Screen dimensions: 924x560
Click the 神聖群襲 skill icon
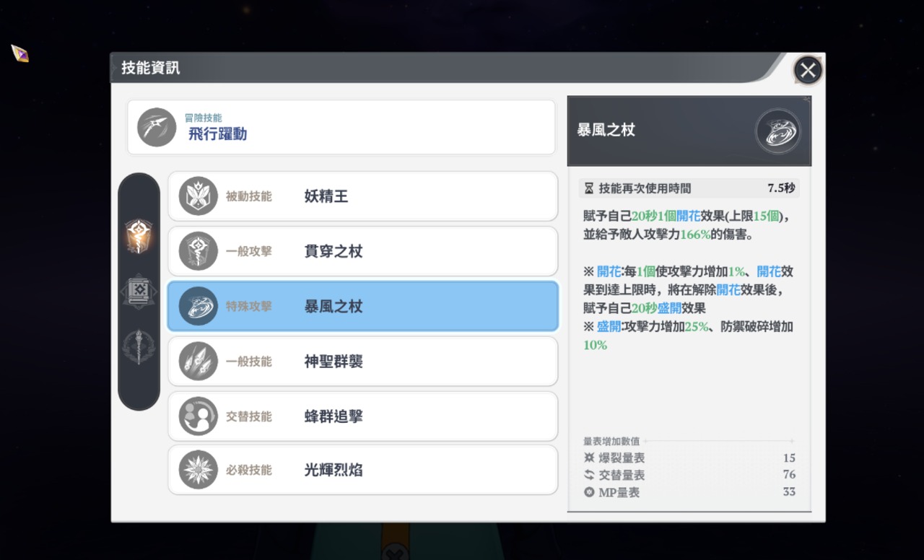[198, 361]
